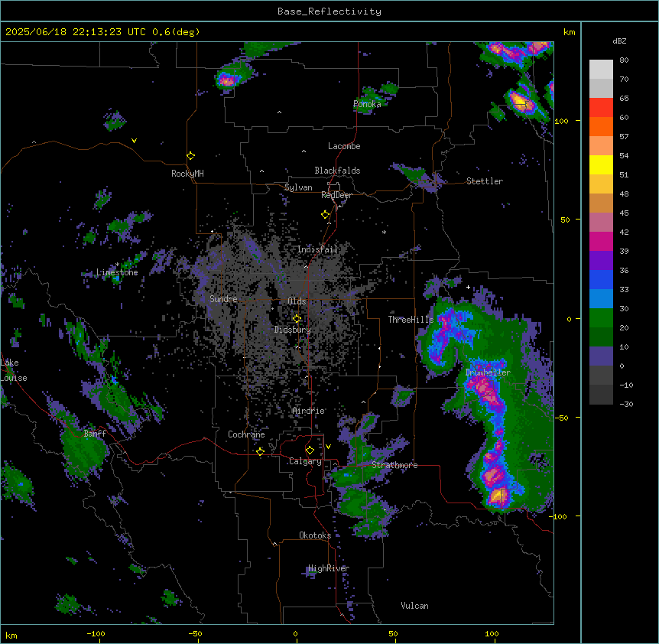Pick the bright green legend swatch below 30
Screen dimensions: 659x644
click(601, 318)
